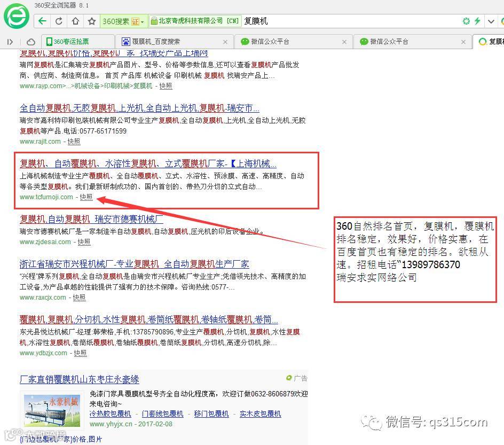Screen dimensions: 504x445
Task: Go back with the green arrow
Action: [x=42, y=21]
